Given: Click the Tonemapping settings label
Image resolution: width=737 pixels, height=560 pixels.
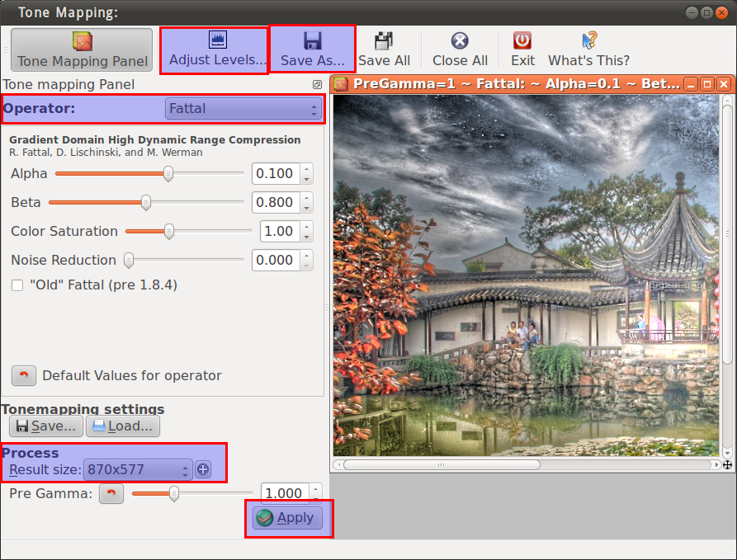Looking at the screenshot, I should click(x=83, y=409).
